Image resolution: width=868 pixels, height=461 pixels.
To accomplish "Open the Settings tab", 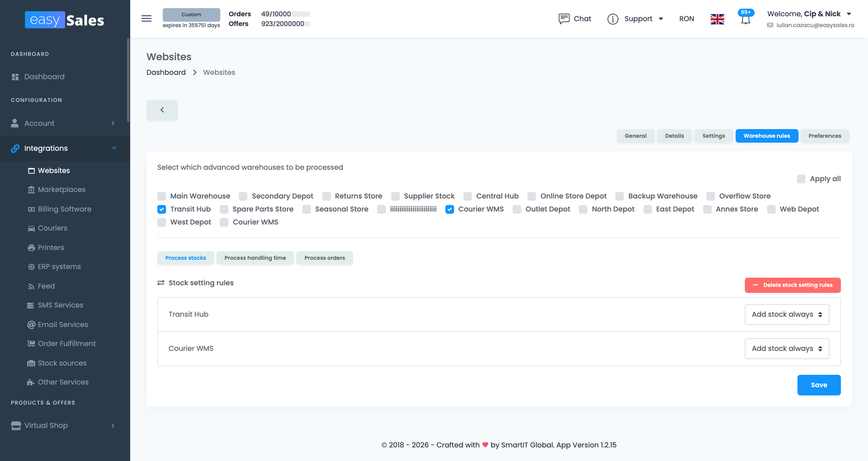I will [x=714, y=136].
